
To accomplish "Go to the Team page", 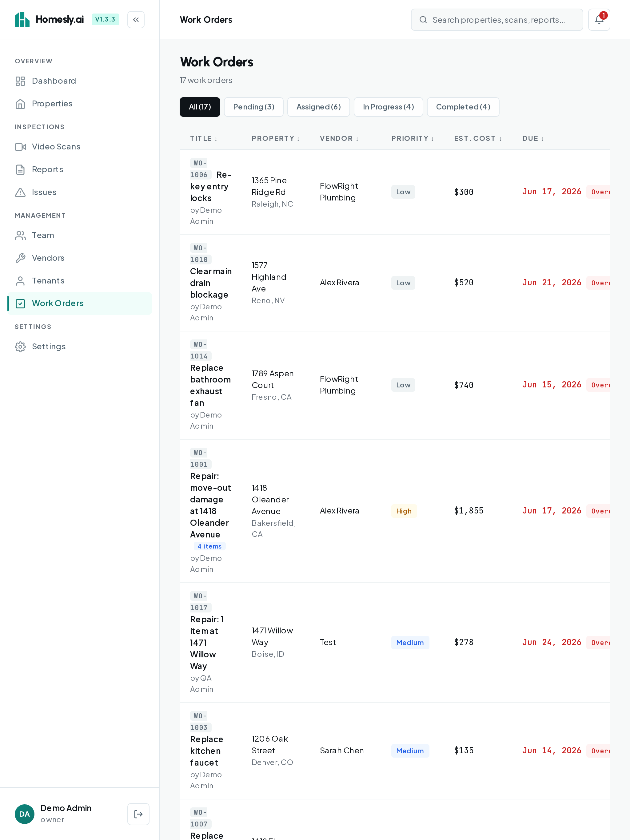I will point(79,235).
